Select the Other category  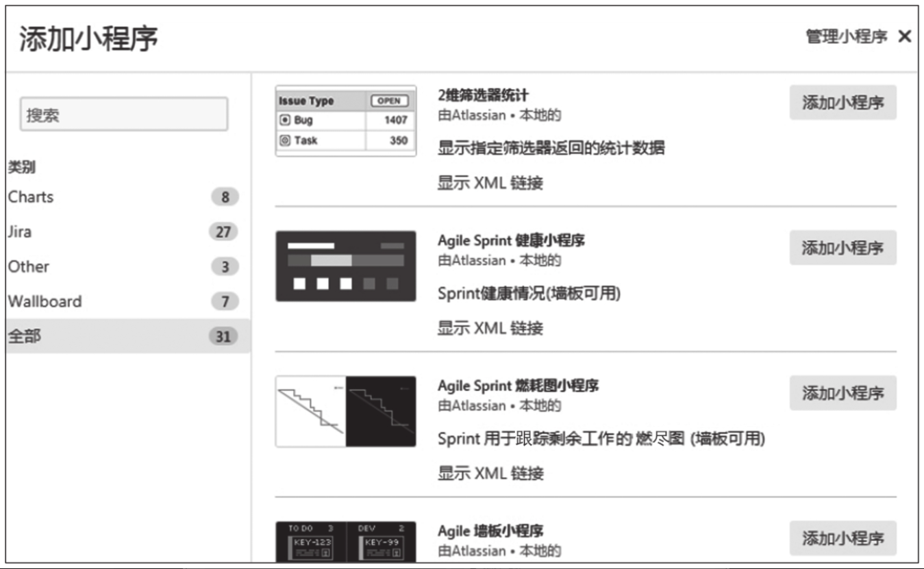tap(127, 267)
